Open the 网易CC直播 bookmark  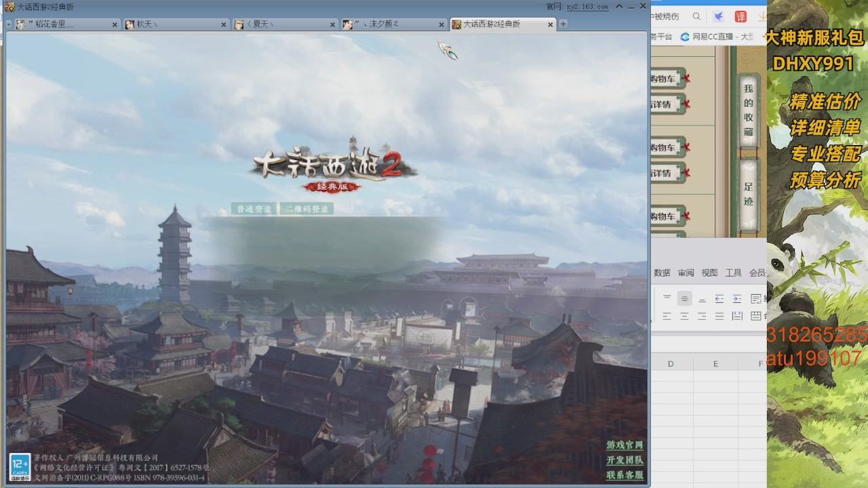click(717, 37)
